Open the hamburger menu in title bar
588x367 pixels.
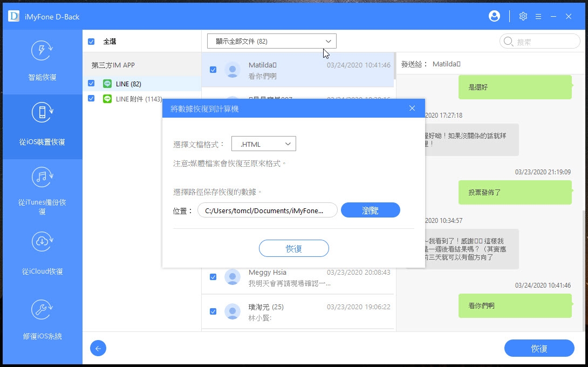(538, 16)
